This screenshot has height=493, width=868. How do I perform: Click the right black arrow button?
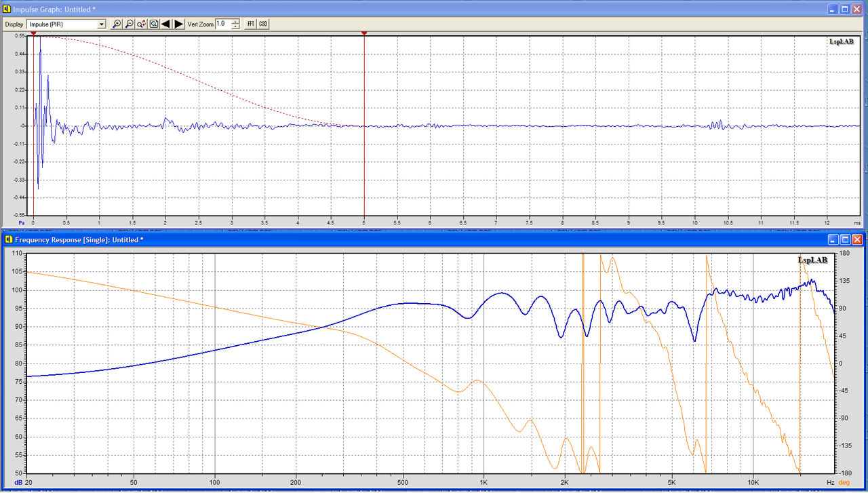click(x=179, y=24)
